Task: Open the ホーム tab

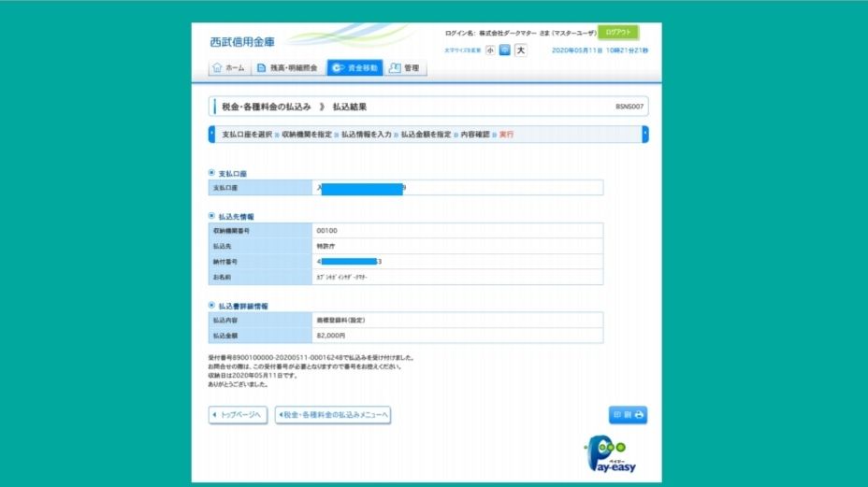Action: [229, 68]
